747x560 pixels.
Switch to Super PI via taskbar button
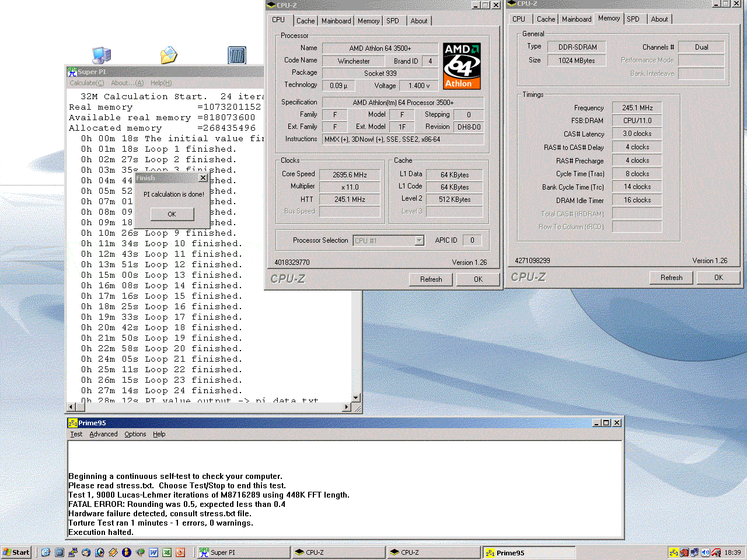coord(243,552)
